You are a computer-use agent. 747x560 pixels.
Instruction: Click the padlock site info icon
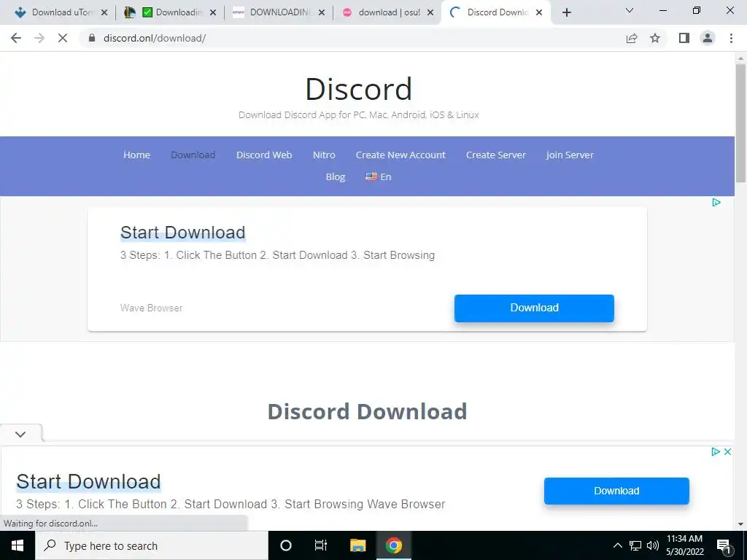[92, 38]
